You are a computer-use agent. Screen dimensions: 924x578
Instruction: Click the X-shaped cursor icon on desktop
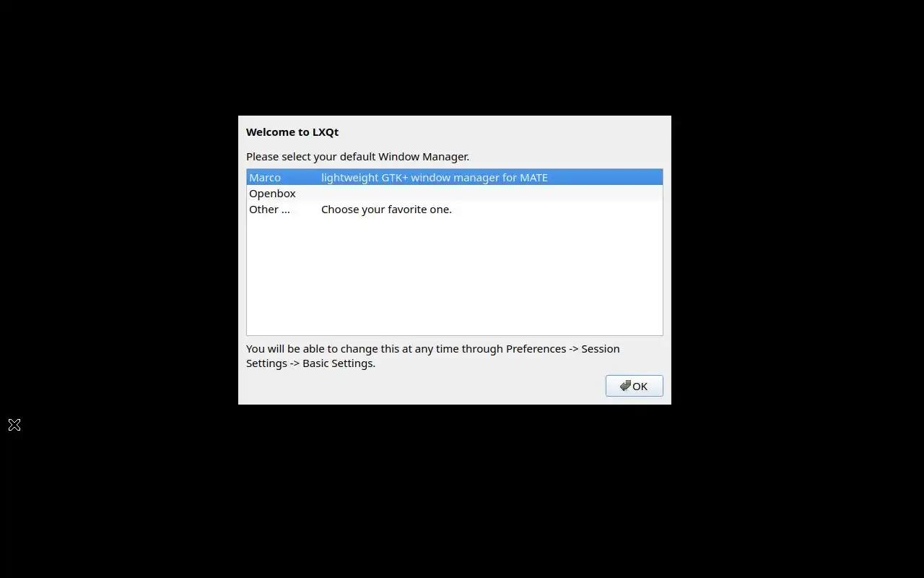[14, 424]
